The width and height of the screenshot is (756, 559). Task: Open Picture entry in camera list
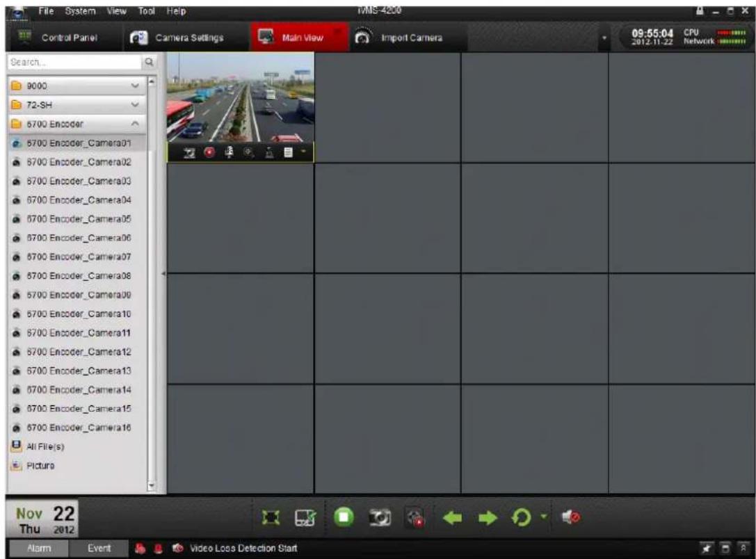(x=77, y=466)
